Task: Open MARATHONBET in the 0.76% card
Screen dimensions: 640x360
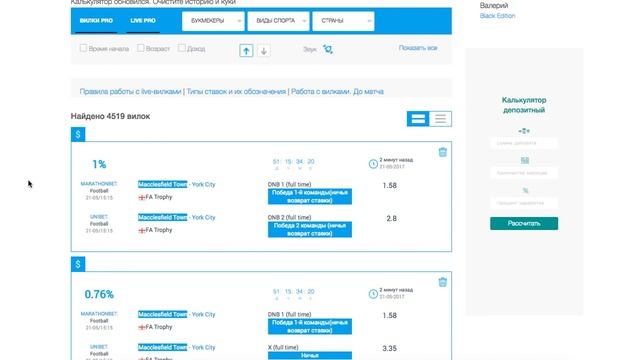Action: tap(99, 313)
